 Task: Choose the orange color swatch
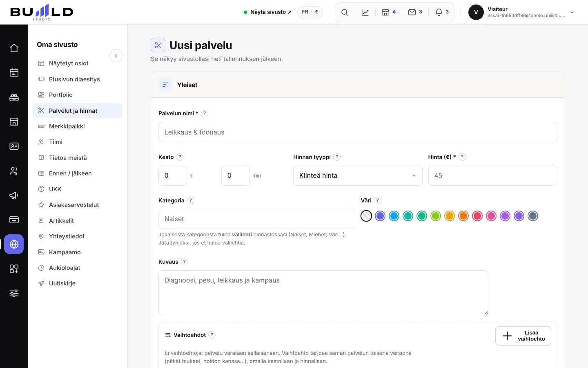click(463, 216)
